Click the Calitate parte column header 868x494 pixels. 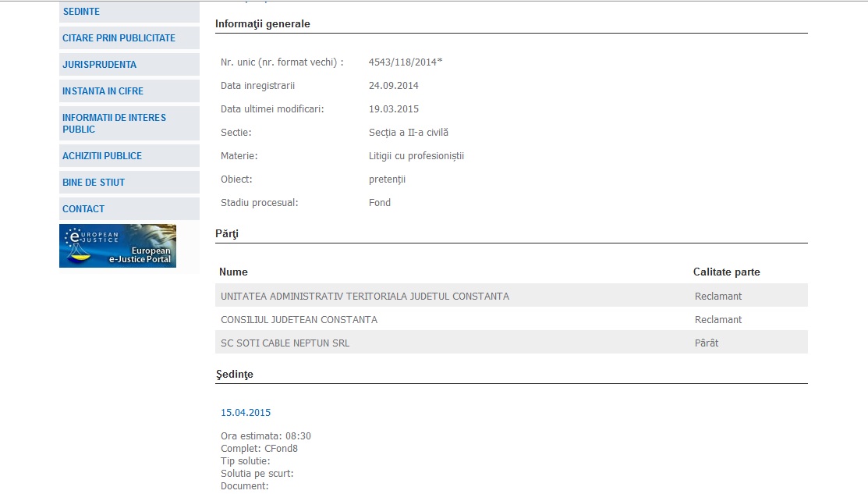(726, 272)
